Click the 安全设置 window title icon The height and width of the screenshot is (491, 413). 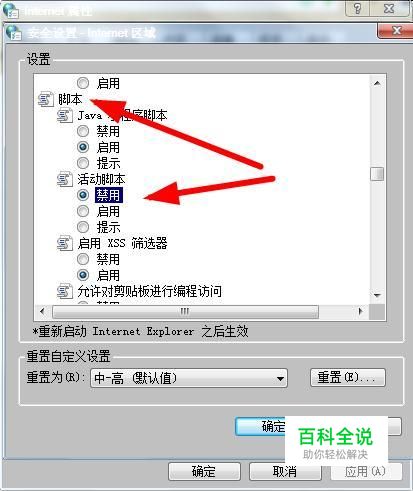[14, 33]
